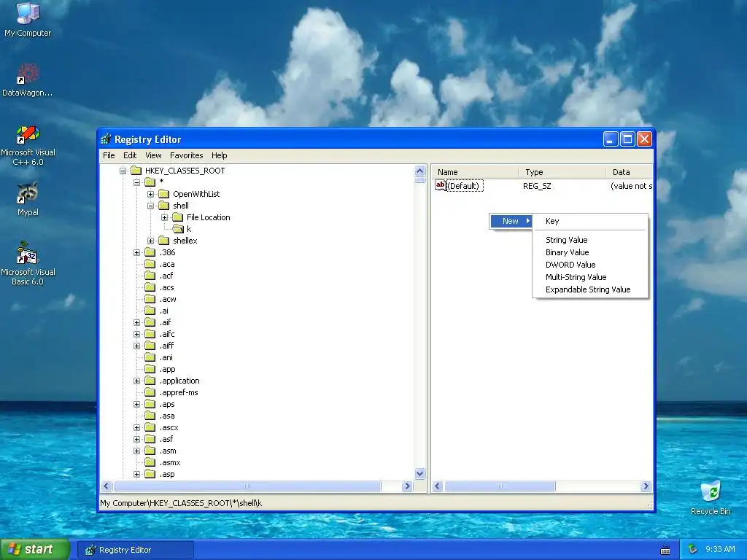
Task: Click tree pane scroll down arrow
Action: pyautogui.click(x=419, y=474)
